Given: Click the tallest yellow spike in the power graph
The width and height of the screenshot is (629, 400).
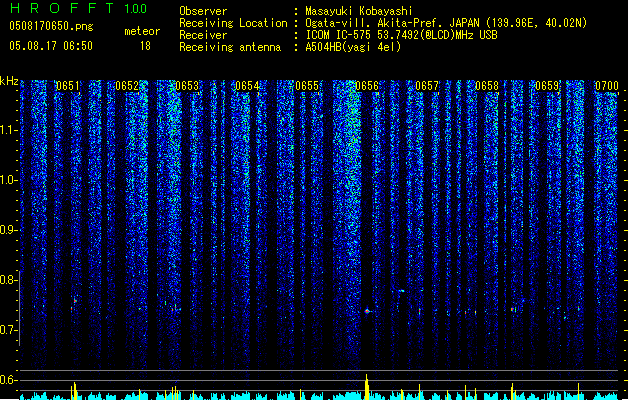Looking at the screenshot, I should click(366, 386).
